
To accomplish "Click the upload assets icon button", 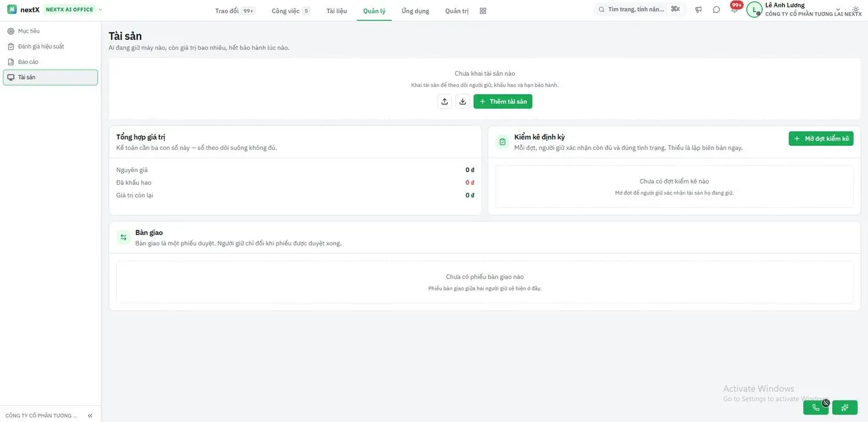I will (444, 101).
